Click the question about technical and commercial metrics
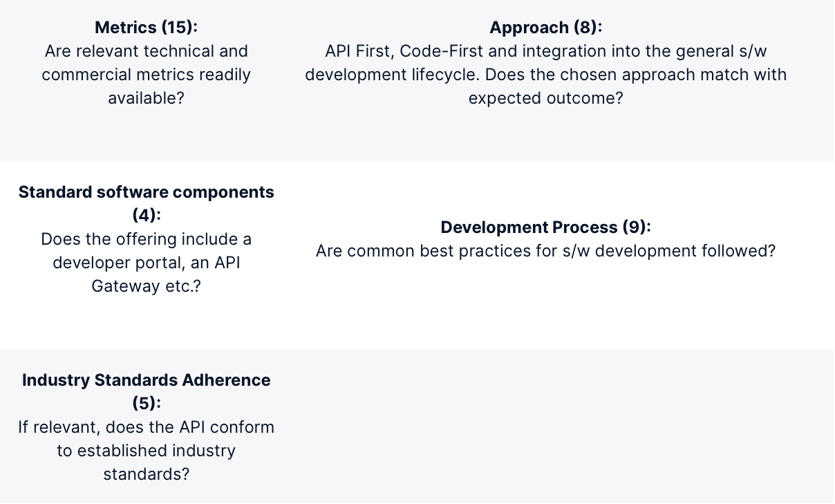Viewport: 835px width, 504px height. 146,75
